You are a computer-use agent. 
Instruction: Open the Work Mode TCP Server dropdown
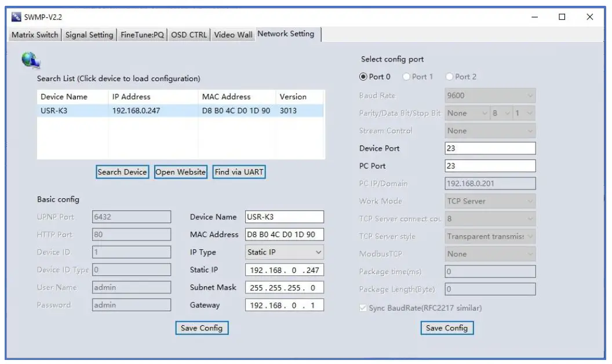pyautogui.click(x=490, y=201)
